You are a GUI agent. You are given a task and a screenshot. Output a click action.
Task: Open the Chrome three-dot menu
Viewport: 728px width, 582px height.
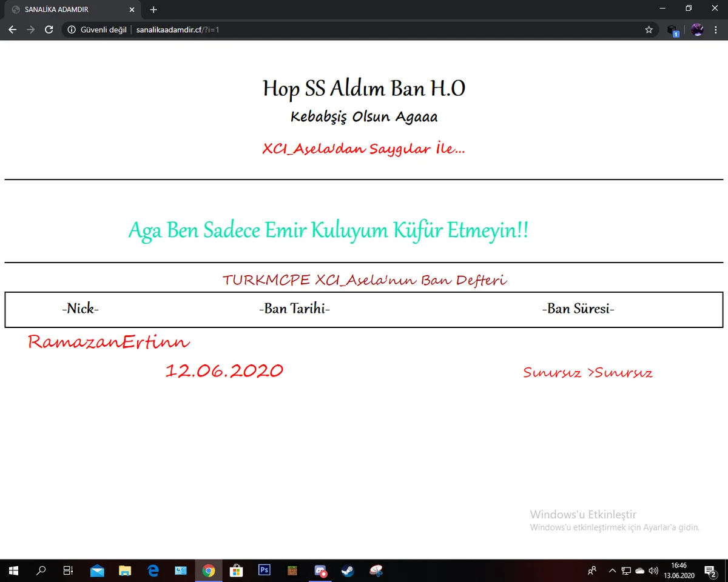[x=716, y=29]
